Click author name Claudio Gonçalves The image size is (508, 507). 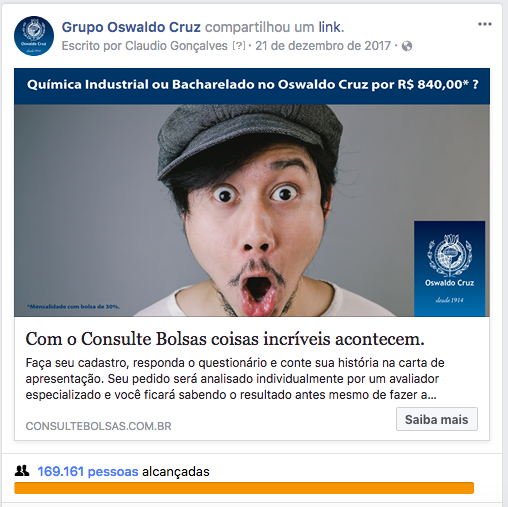(176, 46)
